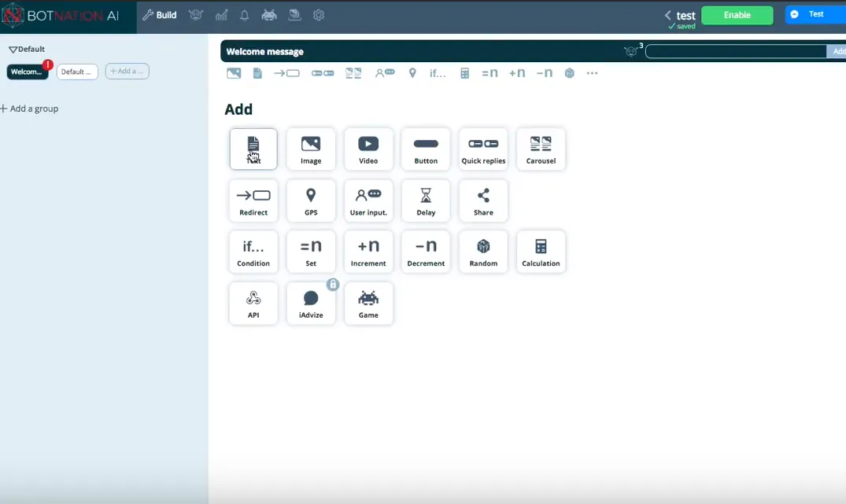The height and width of the screenshot is (504, 846).
Task: Click the Condition icon in the quick toolbar
Action: point(438,72)
